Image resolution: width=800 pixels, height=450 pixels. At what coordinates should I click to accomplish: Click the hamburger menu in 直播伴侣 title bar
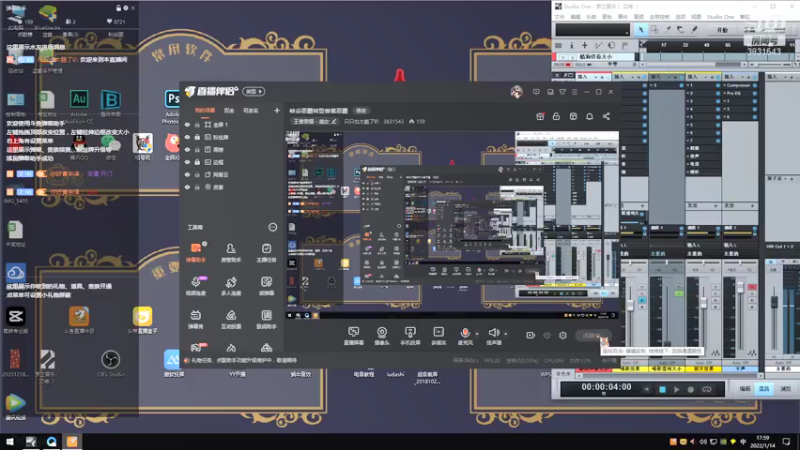pyautogui.click(x=574, y=92)
